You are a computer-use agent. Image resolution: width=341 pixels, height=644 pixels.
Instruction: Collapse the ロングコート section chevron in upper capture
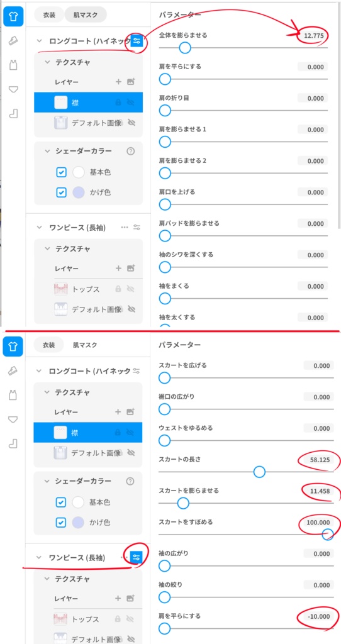[40, 41]
